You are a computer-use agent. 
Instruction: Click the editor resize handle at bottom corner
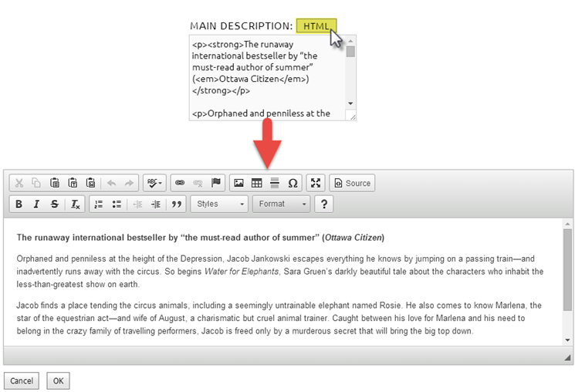click(x=567, y=357)
